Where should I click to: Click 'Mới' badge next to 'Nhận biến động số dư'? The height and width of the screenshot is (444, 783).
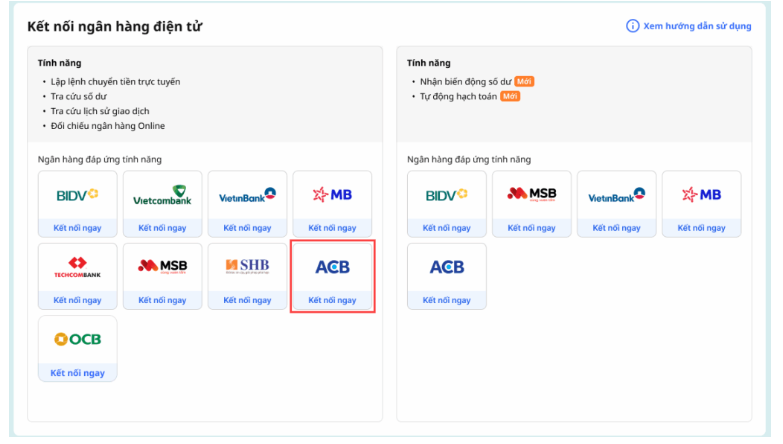(x=525, y=80)
